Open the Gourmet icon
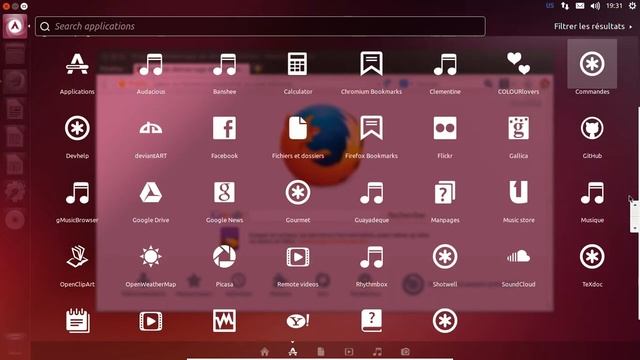This screenshot has width=640, height=360. coord(298,192)
